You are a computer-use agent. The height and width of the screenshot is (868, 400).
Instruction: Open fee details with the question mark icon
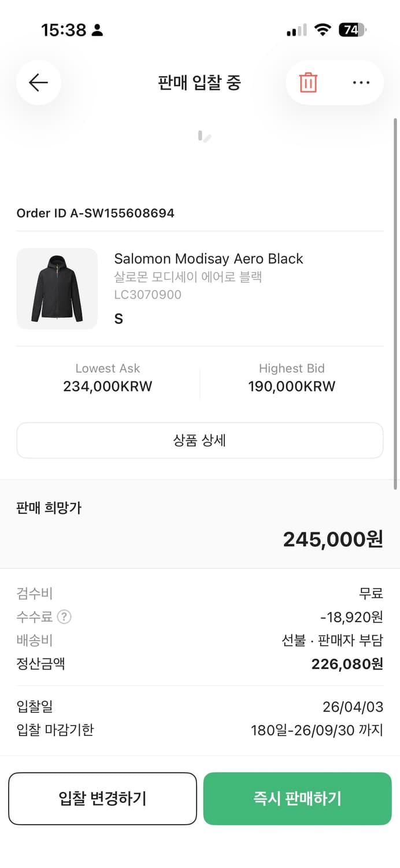64,617
